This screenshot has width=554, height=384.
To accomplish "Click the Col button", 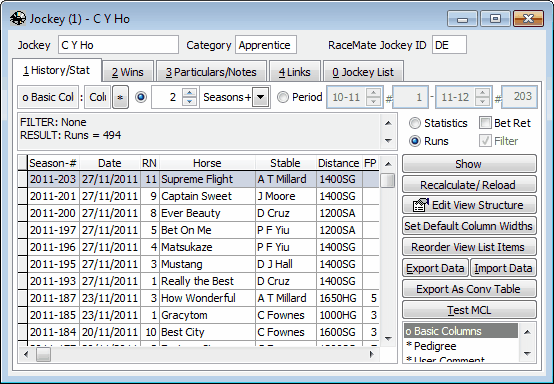I will 98,97.
